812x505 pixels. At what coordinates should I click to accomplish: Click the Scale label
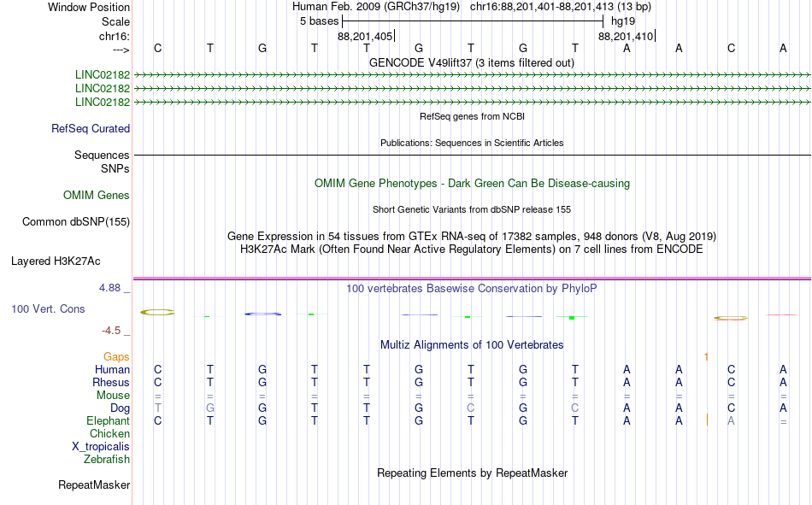click(x=116, y=21)
